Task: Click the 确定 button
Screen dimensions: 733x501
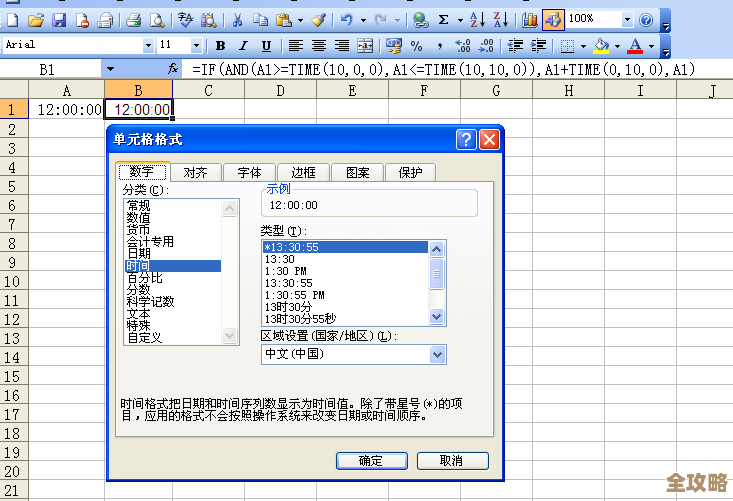Action: [370, 461]
